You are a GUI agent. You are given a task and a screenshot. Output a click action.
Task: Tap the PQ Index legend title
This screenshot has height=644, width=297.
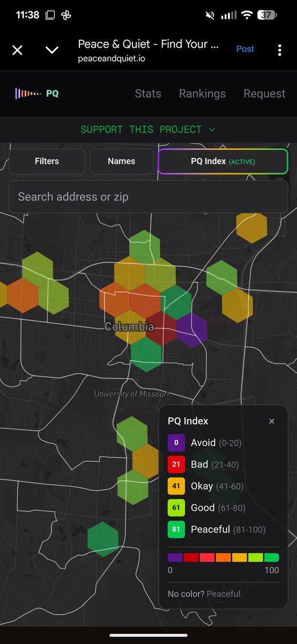188,421
